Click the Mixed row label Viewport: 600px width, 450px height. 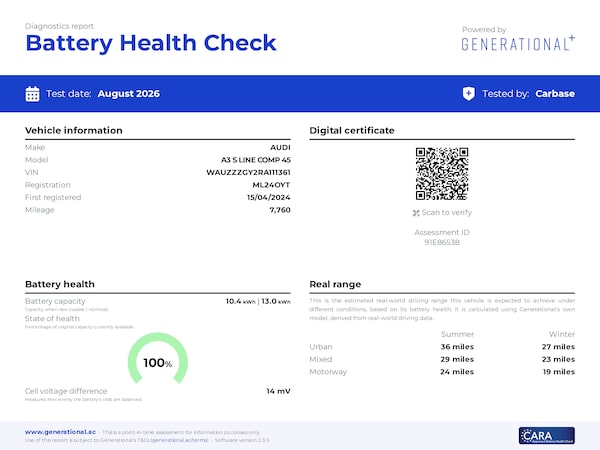coord(321,359)
